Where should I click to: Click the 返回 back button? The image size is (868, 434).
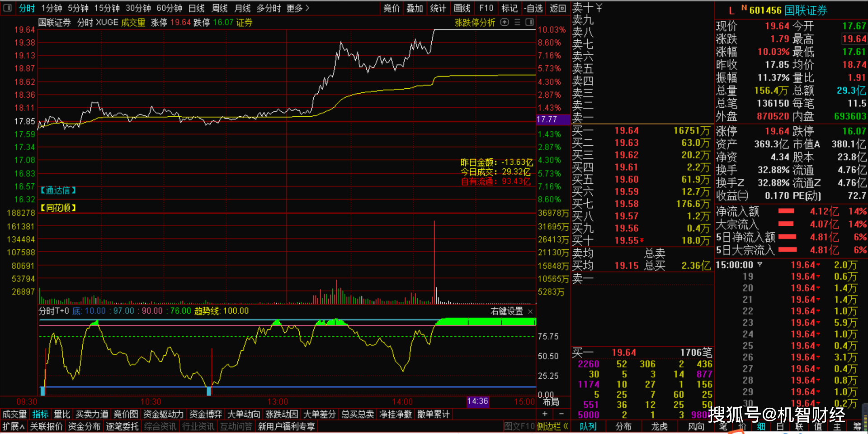click(x=558, y=8)
